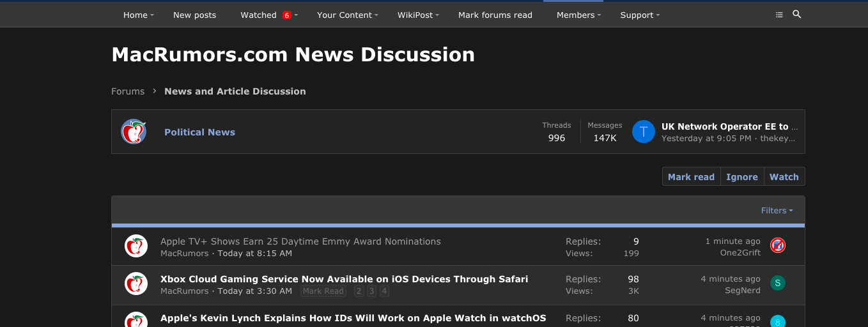Click MacRumors avatar beside Xbox Cloud Gaming thread
Viewport: 868px width, 327px height.
tap(136, 284)
